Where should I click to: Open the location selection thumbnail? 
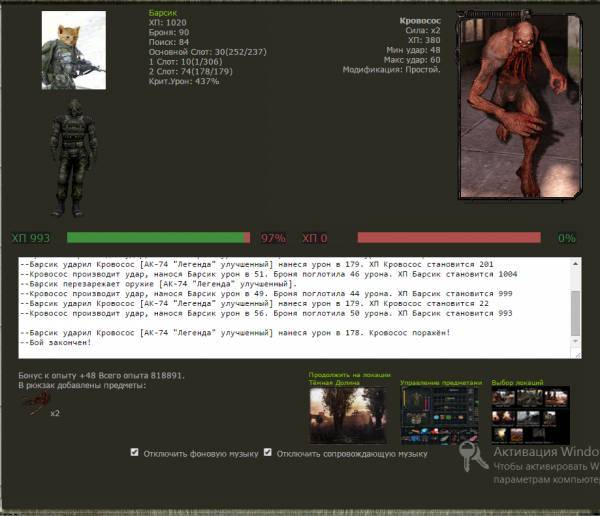(x=529, y=415)
